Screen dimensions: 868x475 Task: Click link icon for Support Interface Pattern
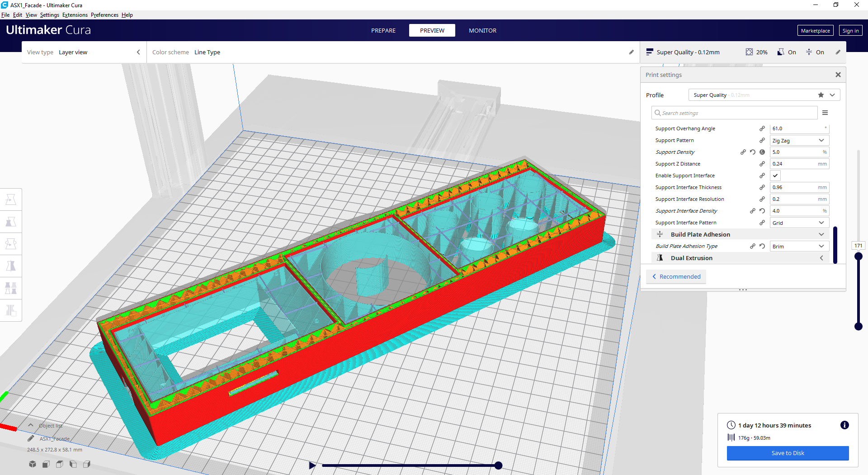pyautogui.click(x=762, y=223)
